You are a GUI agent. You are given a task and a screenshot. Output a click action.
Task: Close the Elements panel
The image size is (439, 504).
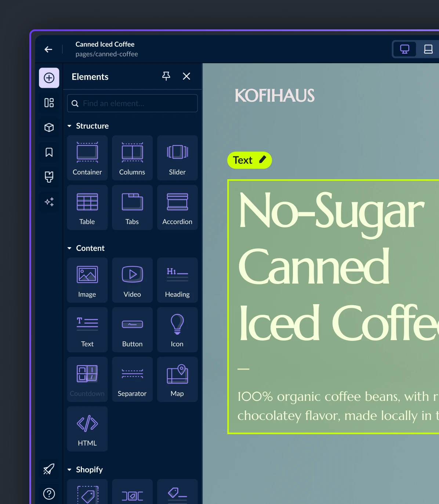point(186,76)
